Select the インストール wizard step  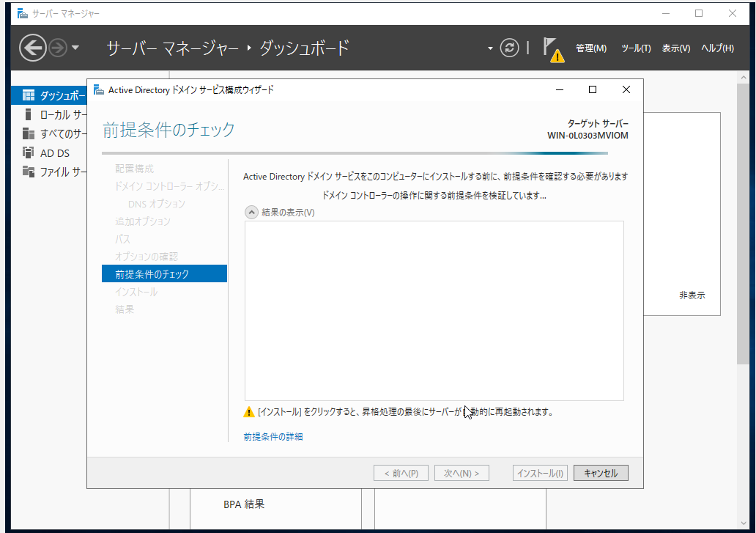pos(136,292)
